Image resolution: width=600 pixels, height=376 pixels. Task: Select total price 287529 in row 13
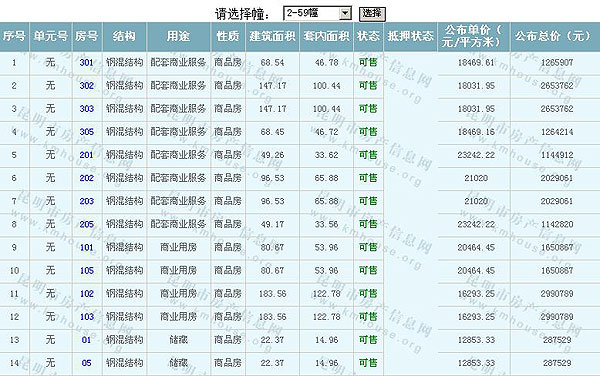coord(557,340)
